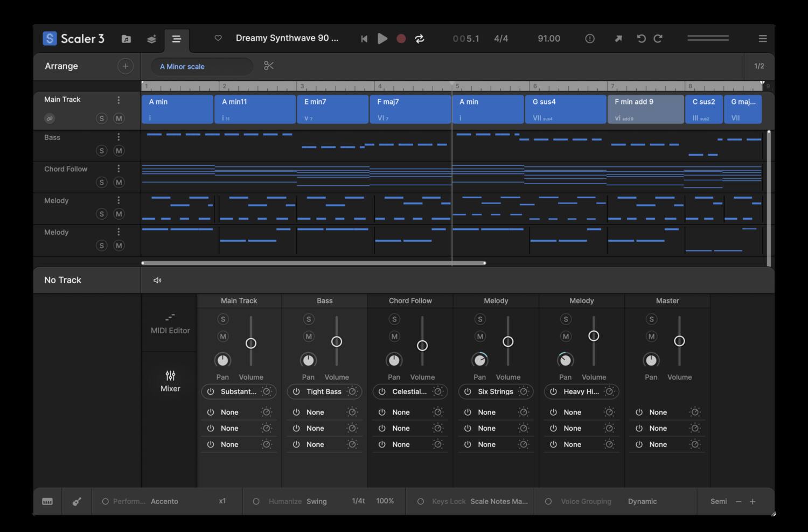Viewport: 808px width, 532px height.
Task: Click the red Record button
Action: pyautogui.click(x=401, y=39)
